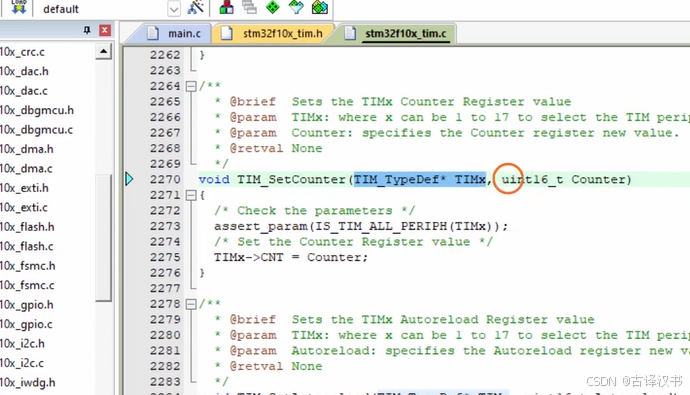
Task: Open Options for Target magic wand icon
Action: (x=195, y=7)
